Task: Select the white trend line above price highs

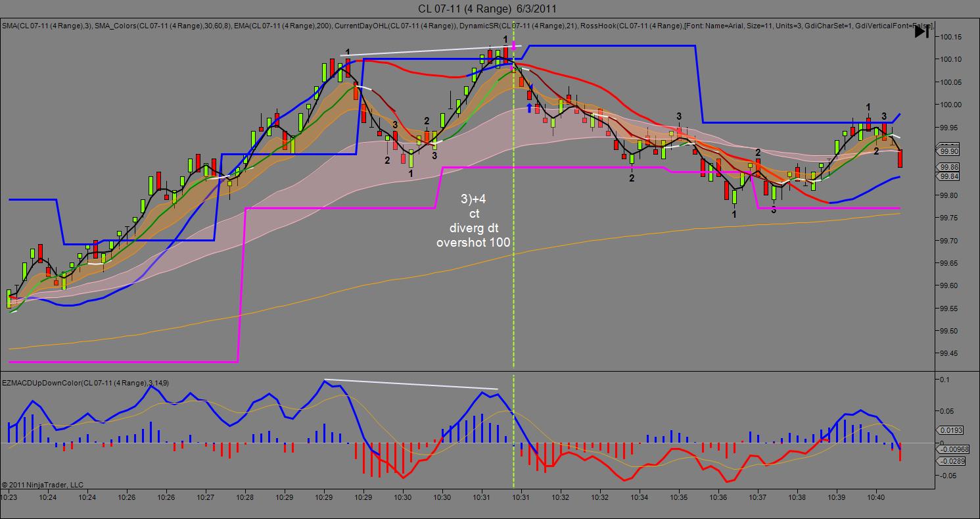Action: click(431, 50)
